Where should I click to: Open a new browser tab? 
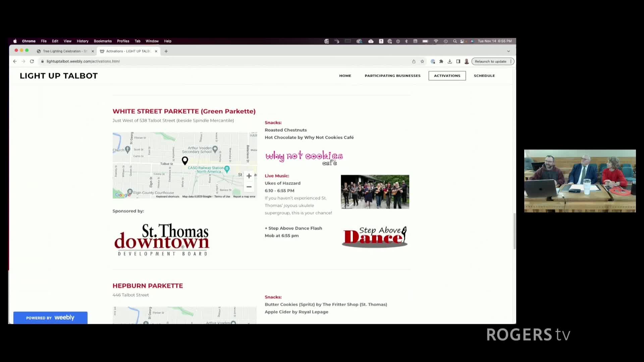tap(166, 51)
